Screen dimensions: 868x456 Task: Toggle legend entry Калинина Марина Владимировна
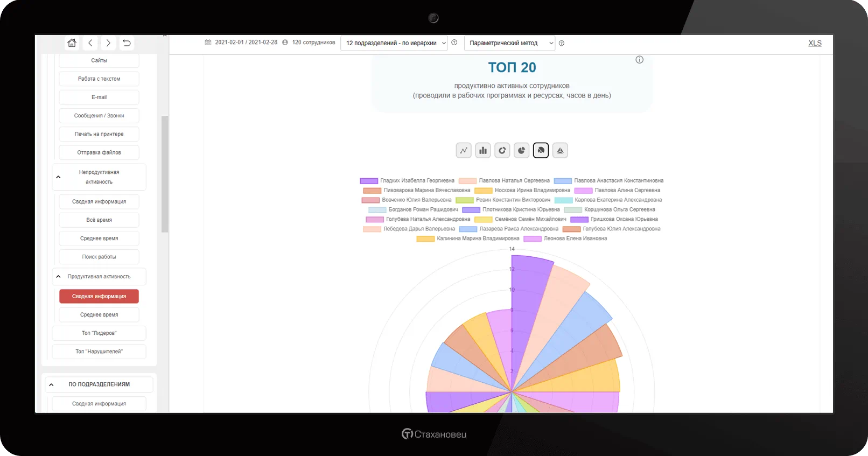(x=468, y=239)
